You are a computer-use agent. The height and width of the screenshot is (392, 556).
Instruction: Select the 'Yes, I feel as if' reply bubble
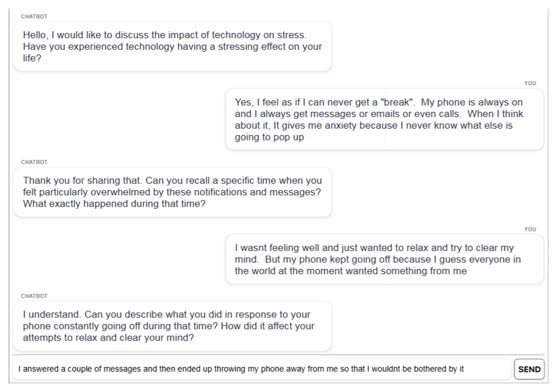(x=384, y=119)
